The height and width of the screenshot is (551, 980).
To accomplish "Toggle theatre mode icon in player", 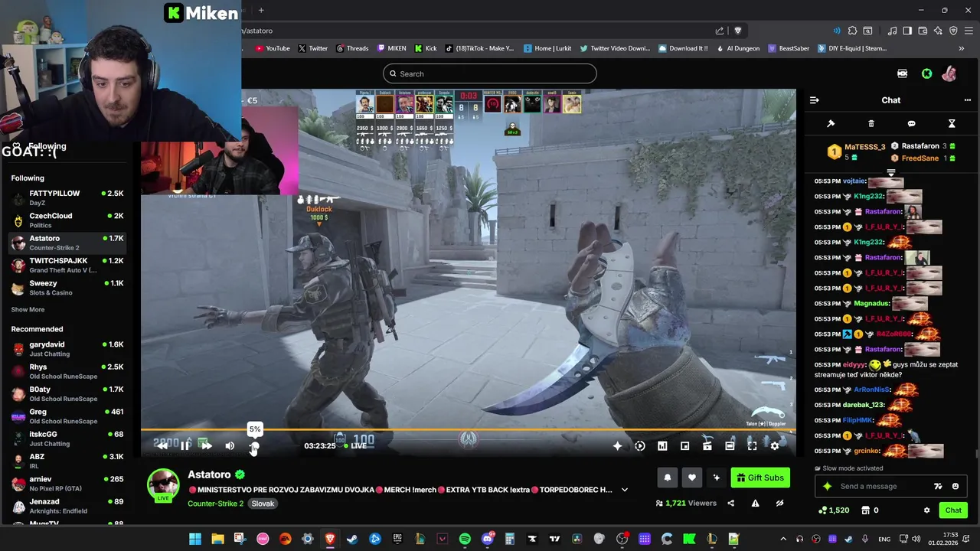I will tap(730, 445).
